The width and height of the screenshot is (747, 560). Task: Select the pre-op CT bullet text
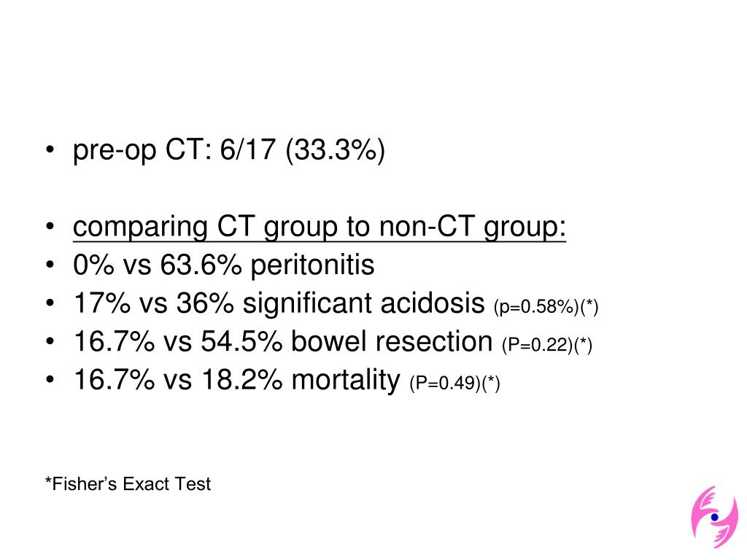click(x=228, y=150)
